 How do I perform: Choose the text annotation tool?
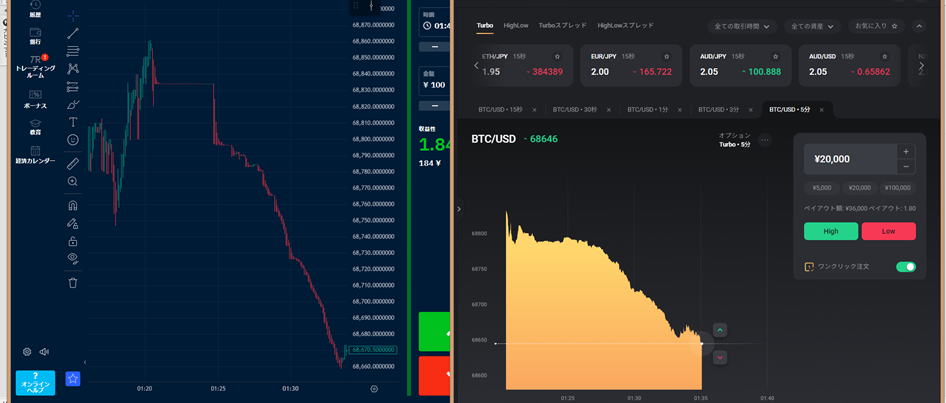pos(73,122)
